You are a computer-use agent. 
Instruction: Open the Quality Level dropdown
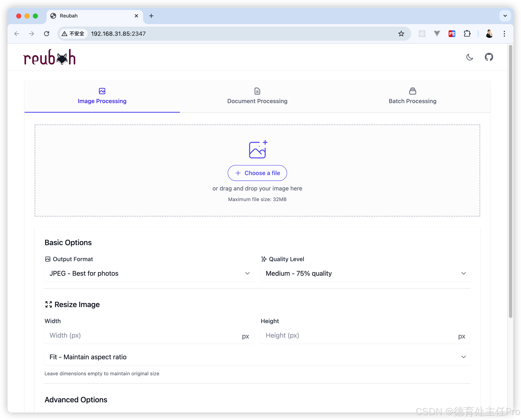tap(365, 273)
